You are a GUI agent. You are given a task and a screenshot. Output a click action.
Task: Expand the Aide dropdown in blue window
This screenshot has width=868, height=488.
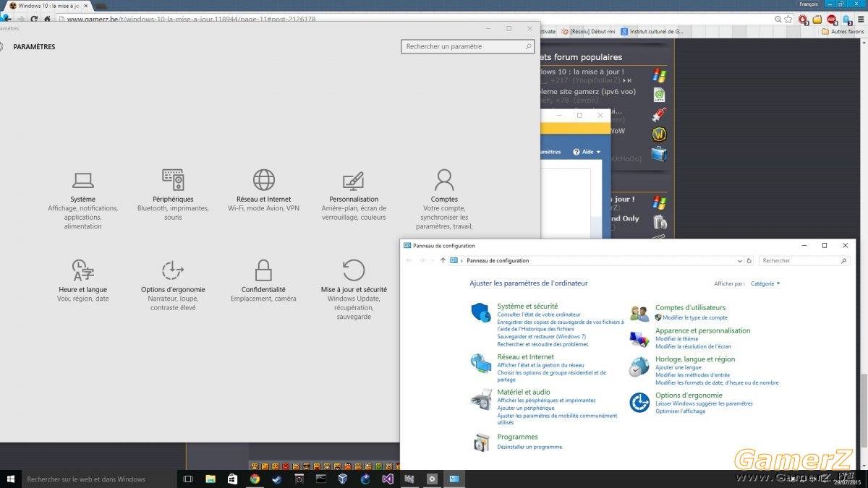point(587,152)
